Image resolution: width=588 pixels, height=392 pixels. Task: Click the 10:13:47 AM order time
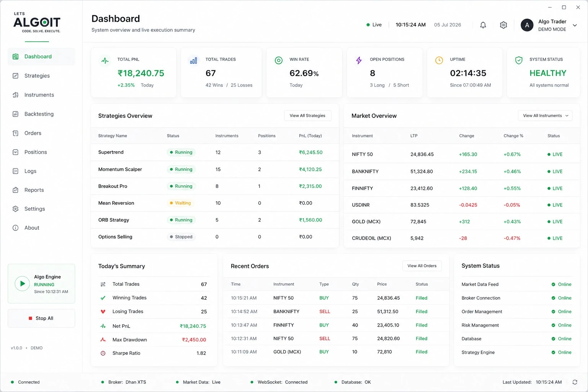coord(244,325)
